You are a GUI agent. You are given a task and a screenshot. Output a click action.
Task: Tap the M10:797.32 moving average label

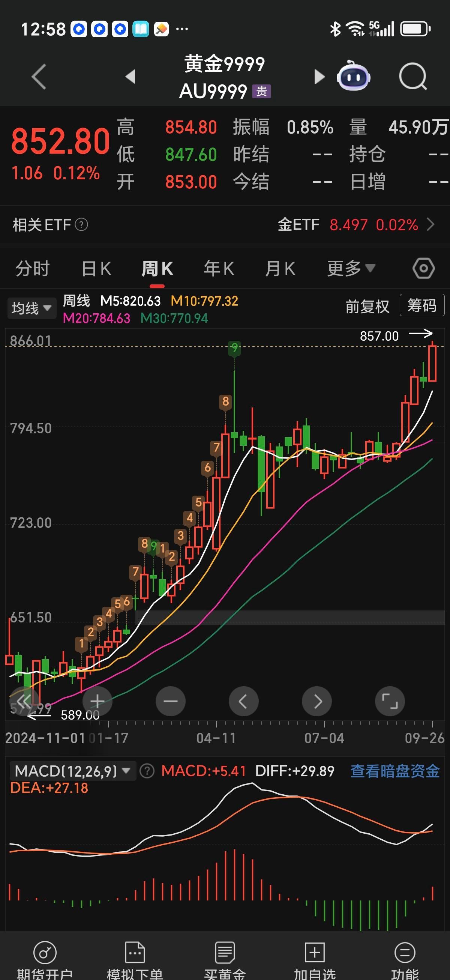204,301
